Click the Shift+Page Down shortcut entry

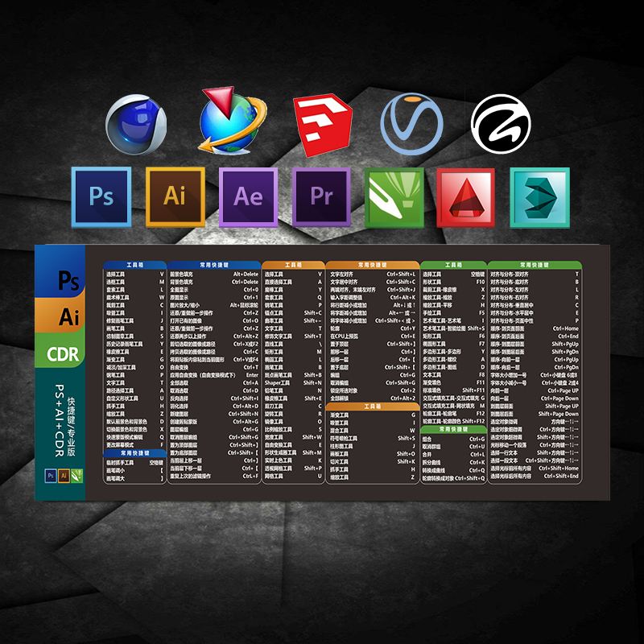pos(558,414)
